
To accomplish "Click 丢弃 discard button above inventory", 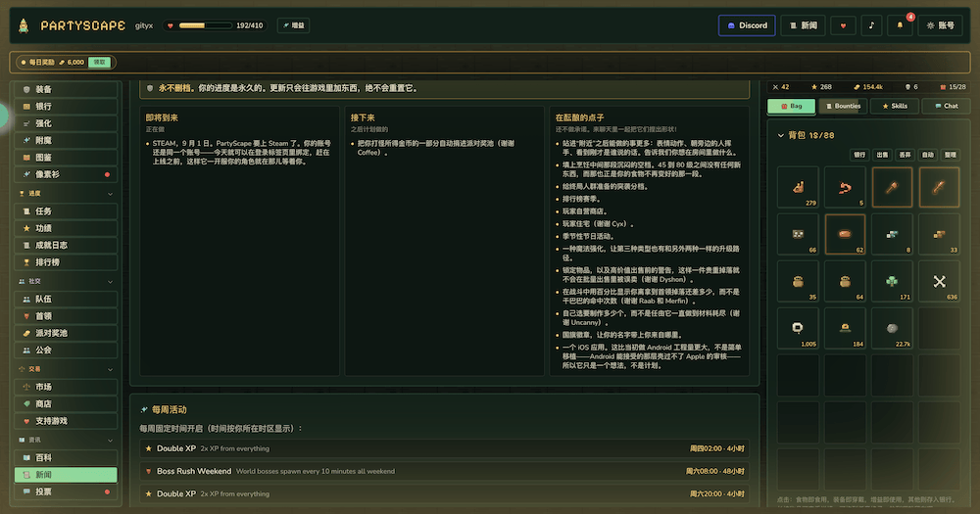I will pos(905,155).
